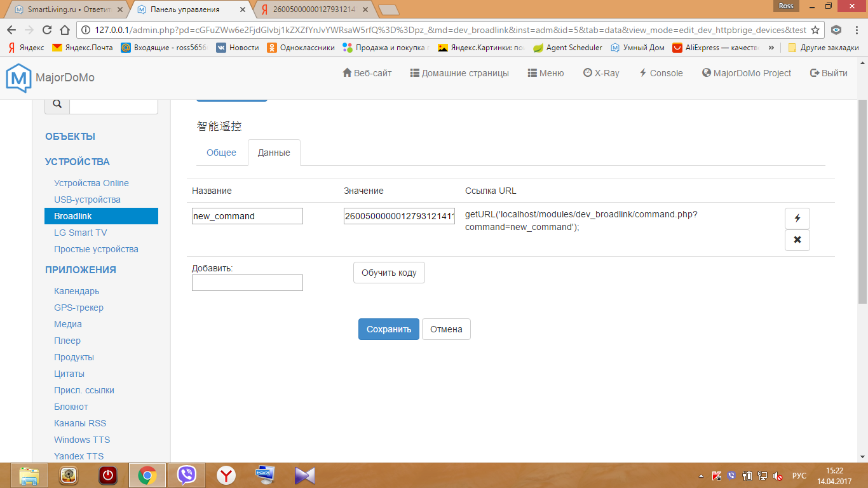Open the Меню navigation item
Image resolution: width=868 pixels, height=488 pixels.
546,73
